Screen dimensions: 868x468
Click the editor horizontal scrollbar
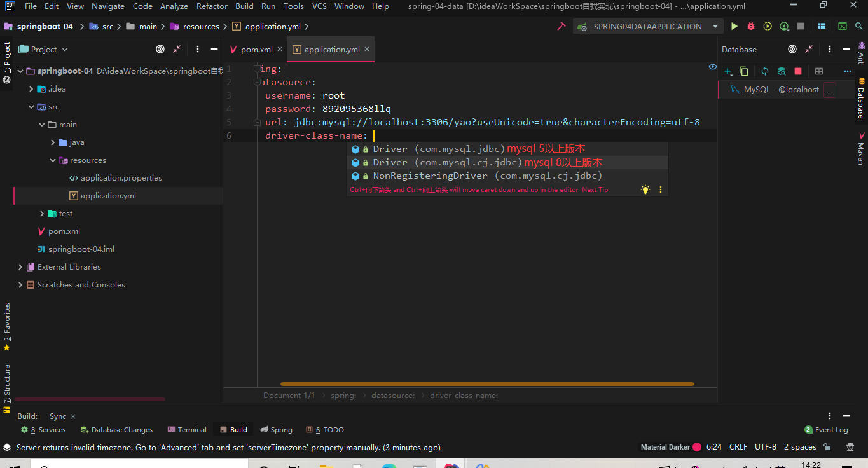coord(487,384)
